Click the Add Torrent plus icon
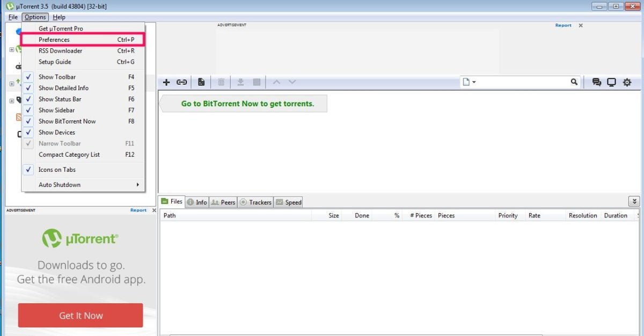The image size is (644, 336). point(166,82)
